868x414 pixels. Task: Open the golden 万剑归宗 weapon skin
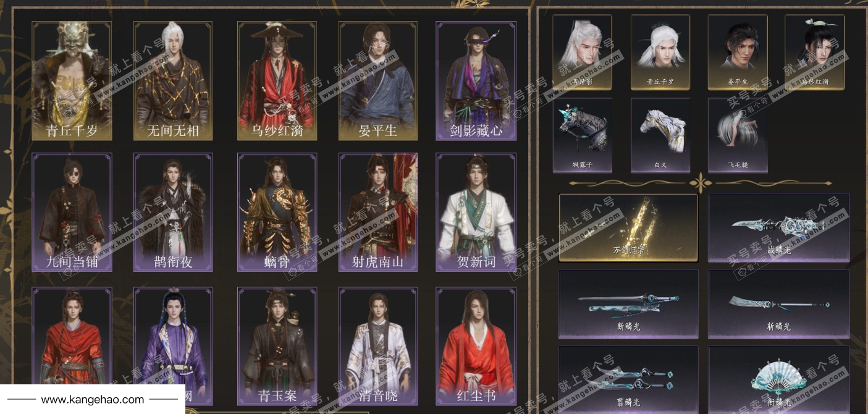pyautogui.click(x=628, y=228)
